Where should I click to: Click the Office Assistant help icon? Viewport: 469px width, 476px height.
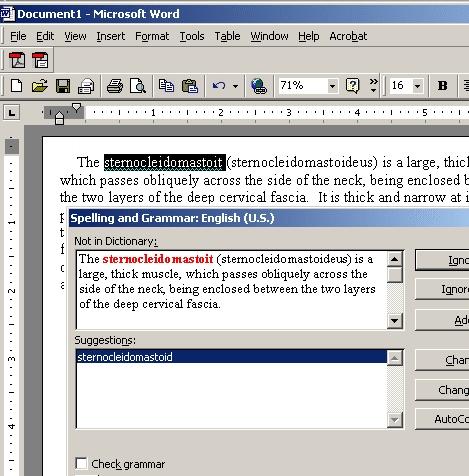(x=352, y=86)
